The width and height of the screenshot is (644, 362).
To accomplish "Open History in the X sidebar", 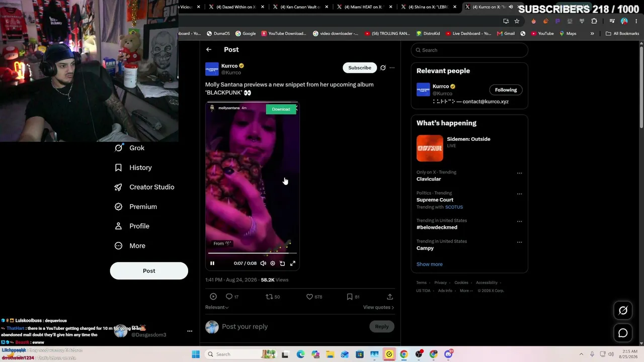I will (133, 167).
